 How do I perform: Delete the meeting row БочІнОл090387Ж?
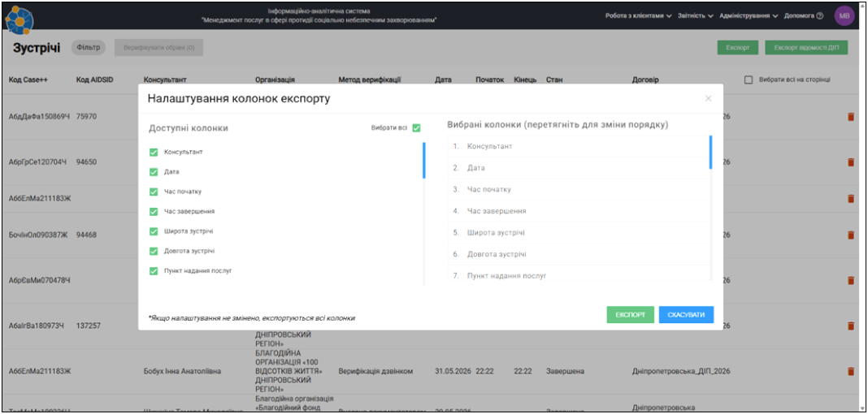click(x=851, y=235)
